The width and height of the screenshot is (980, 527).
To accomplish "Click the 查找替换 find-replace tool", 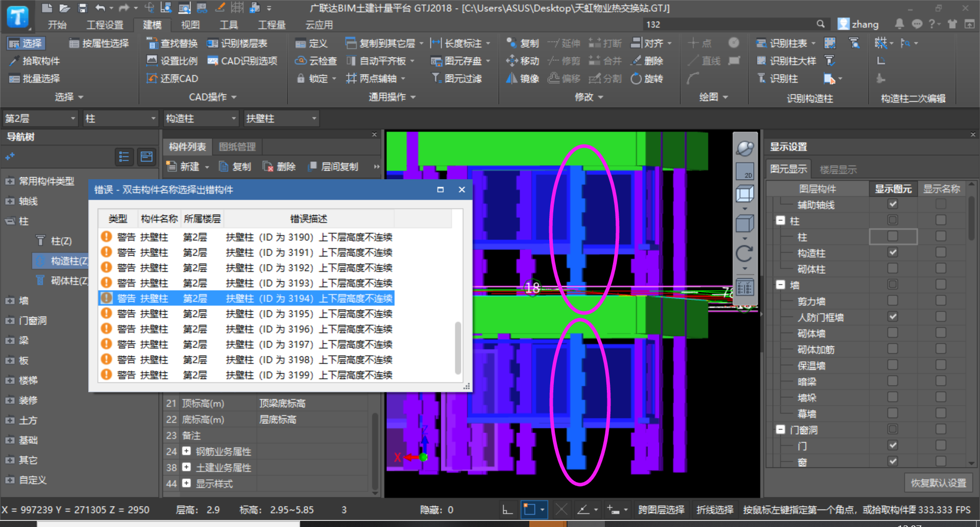I will pos(172,43).
